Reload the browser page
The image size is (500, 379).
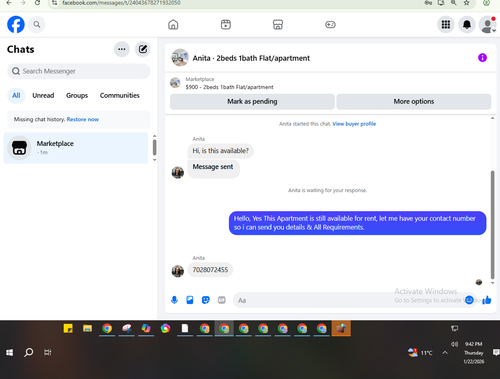37,3
